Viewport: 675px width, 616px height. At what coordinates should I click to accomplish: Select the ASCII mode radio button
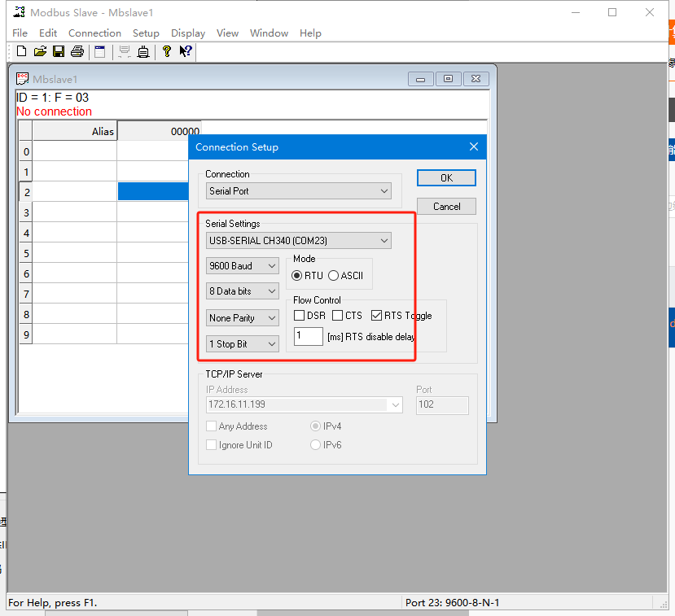[334, 276]
